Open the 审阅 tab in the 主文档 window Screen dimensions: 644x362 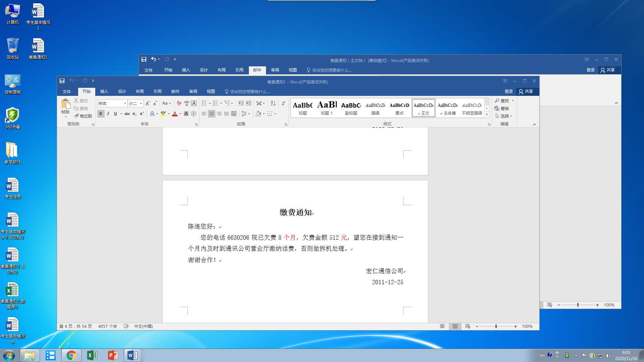275,70
